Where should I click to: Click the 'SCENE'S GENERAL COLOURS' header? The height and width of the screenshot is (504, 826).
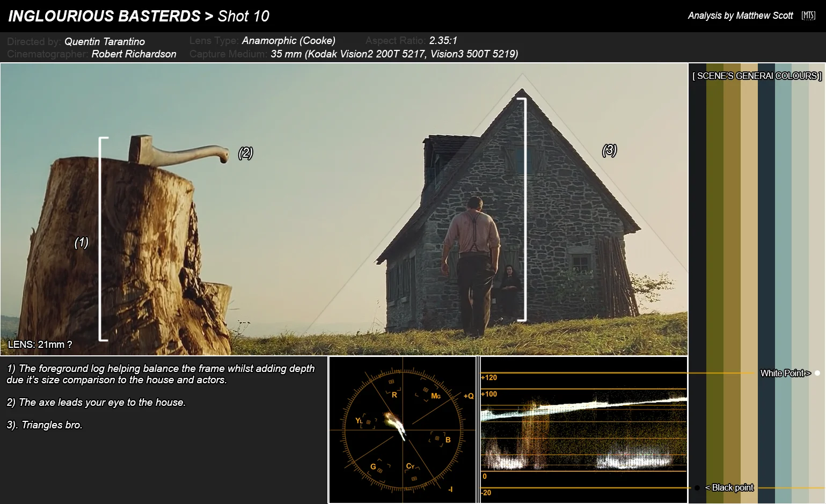pyautogui.click(x=757, y=76)
